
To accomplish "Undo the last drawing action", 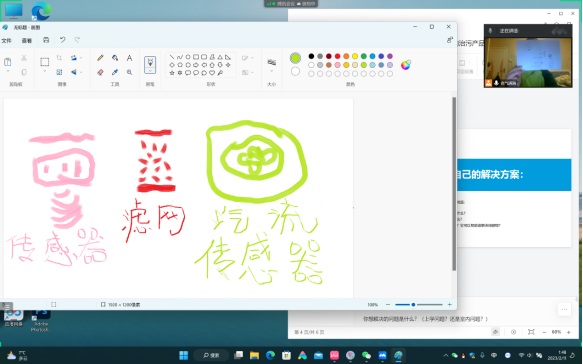I will click(62, 40).
